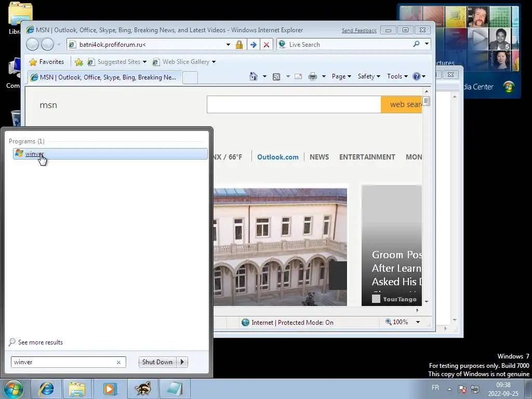This screenshot has height=399, width=532.
Task: Focus the Start menu search box
Action: (68, 362)
